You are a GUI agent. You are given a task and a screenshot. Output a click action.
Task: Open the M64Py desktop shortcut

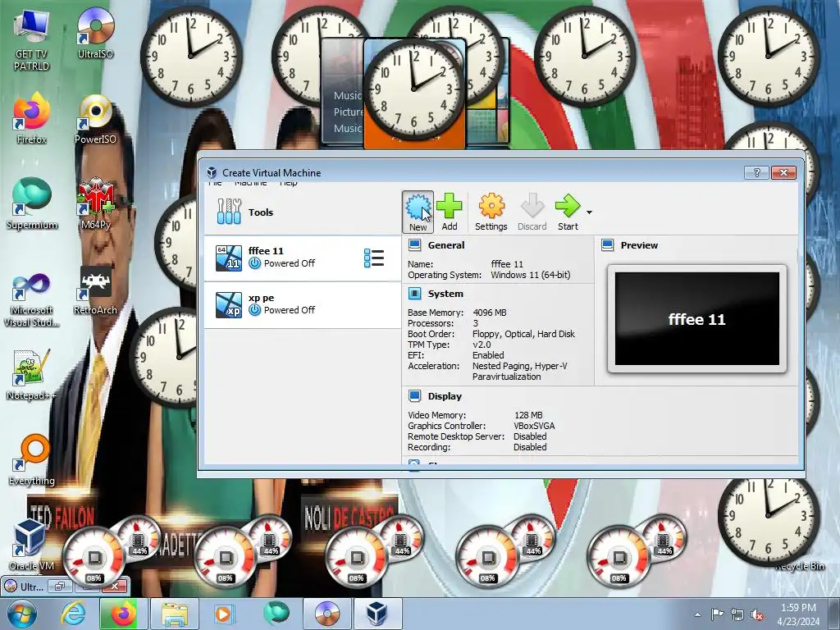point(95,204)
